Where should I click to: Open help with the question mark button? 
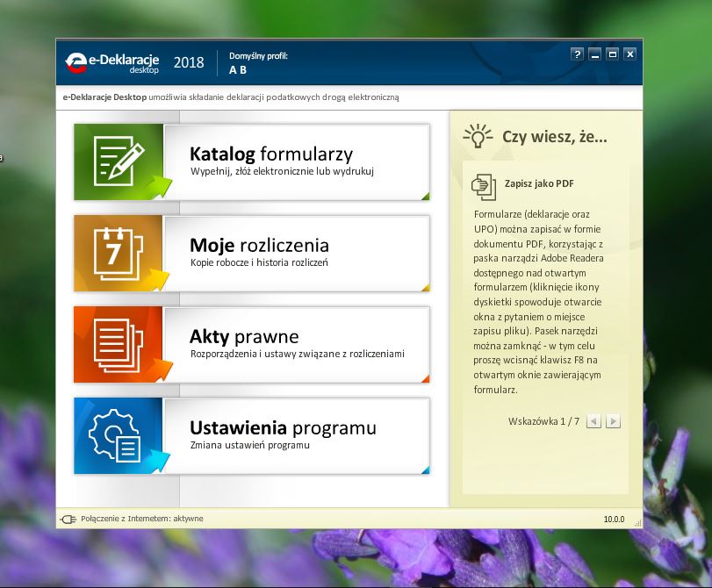[577, 54]
